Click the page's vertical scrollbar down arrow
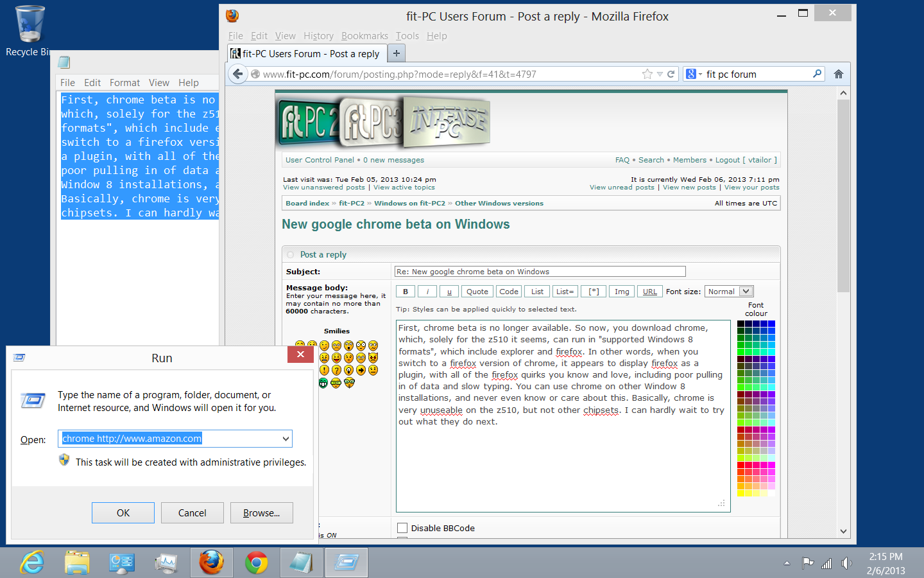Viewport: 924px width, 578px height. [x=843, y=532]
